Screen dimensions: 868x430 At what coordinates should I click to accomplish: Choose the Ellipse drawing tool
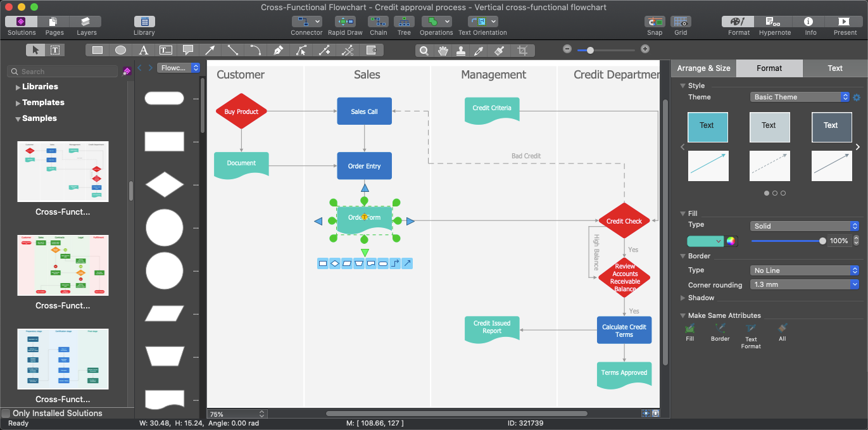click(x=120, y=50)
